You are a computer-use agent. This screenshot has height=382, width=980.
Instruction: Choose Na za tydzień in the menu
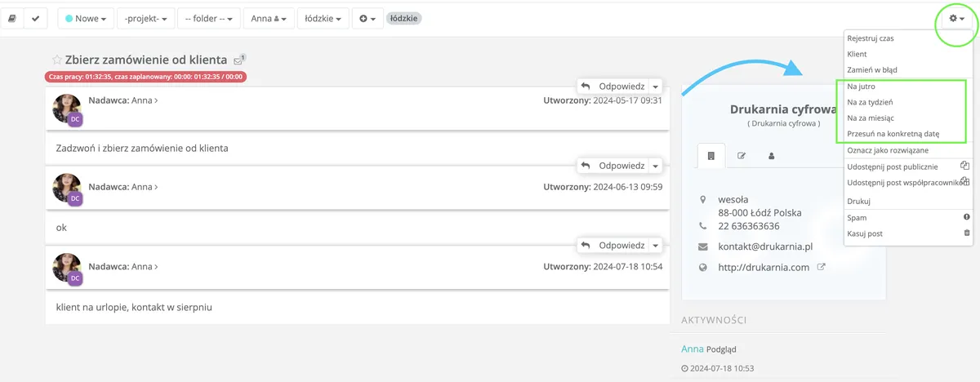click(x=870, y=102)
